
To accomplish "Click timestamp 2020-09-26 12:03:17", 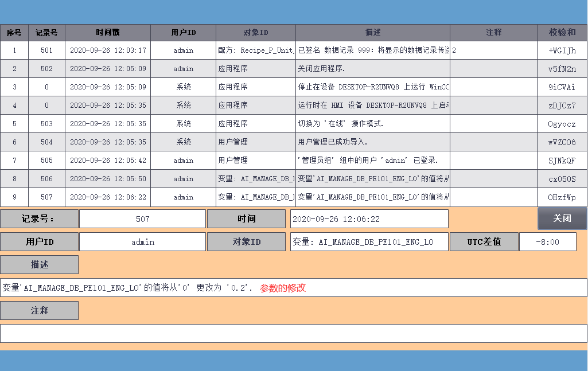I will click(x=108, y=50).
